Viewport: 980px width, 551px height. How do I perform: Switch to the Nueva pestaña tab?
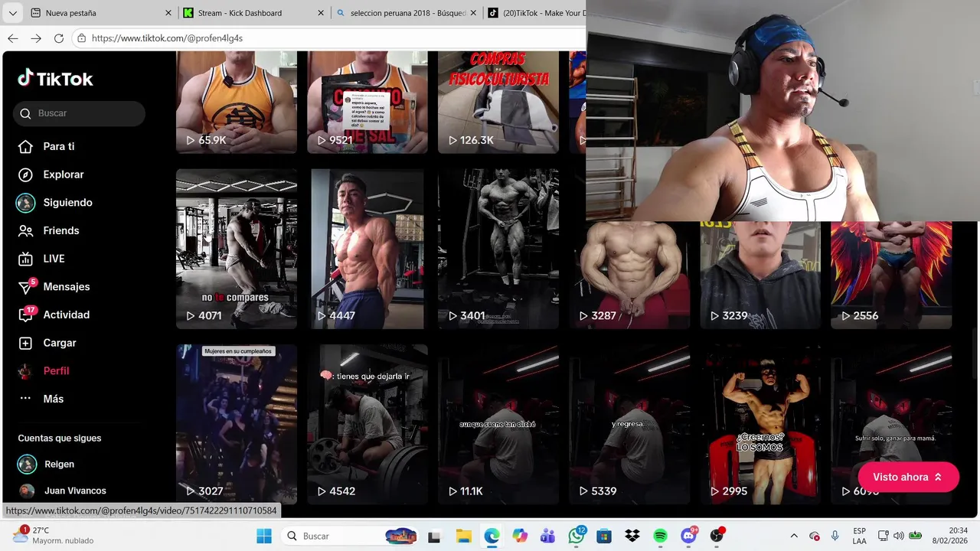pyautogui.click(x=100, y=13)
